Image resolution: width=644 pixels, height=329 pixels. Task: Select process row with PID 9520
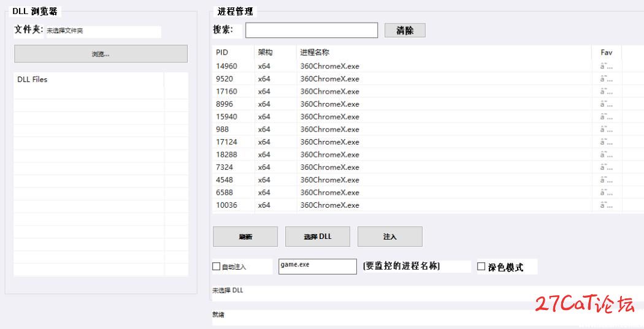coord(428,79)
